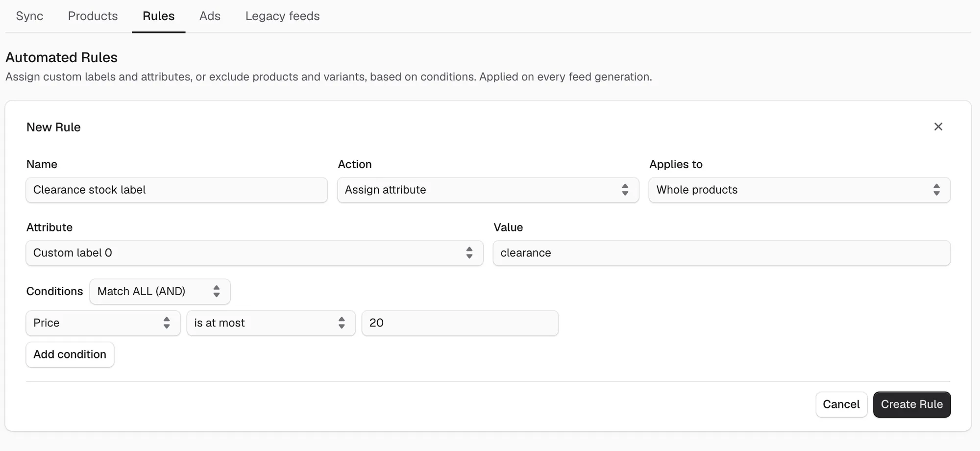Go to the Ads tab
The height and width of the screenshot is (451, 980).
tap(210, 16)
